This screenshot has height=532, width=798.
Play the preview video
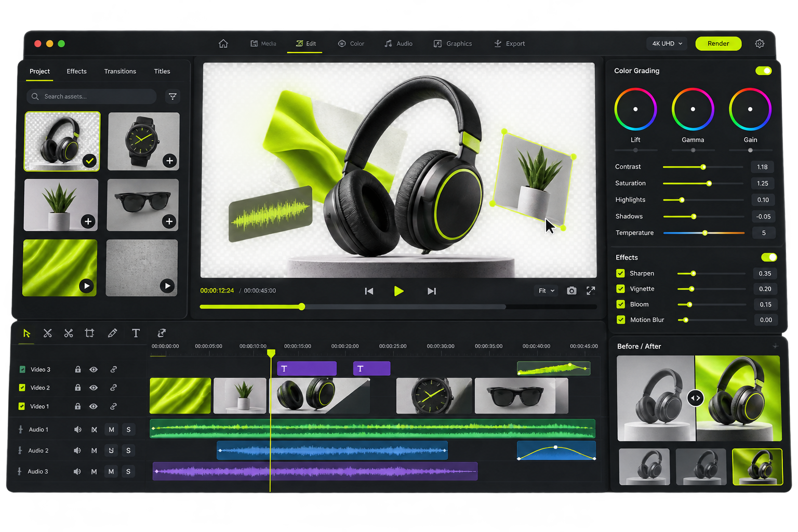[398, 291]
